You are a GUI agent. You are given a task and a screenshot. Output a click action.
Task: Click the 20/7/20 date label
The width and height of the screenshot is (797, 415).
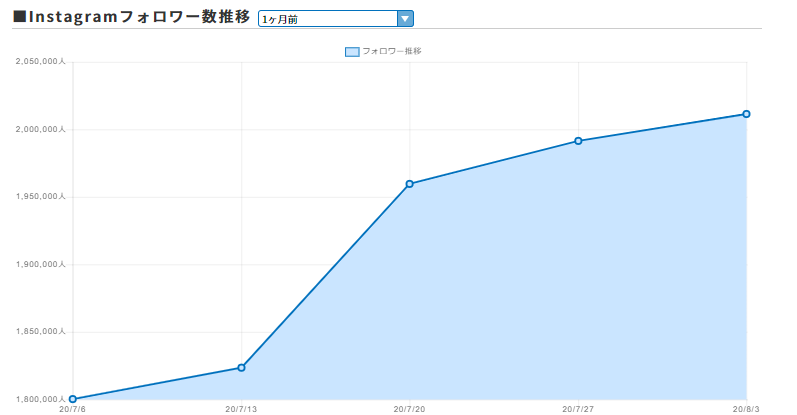tap(410, 409)
